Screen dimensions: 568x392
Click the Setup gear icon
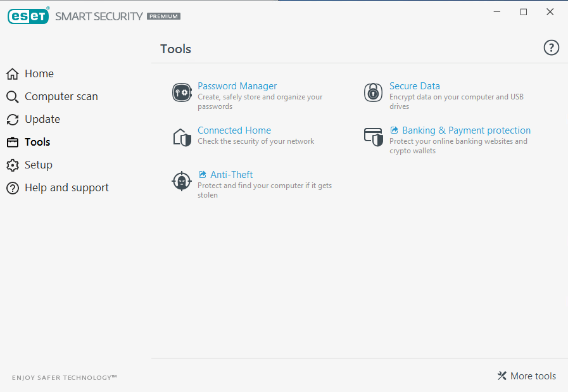[12, 165]
